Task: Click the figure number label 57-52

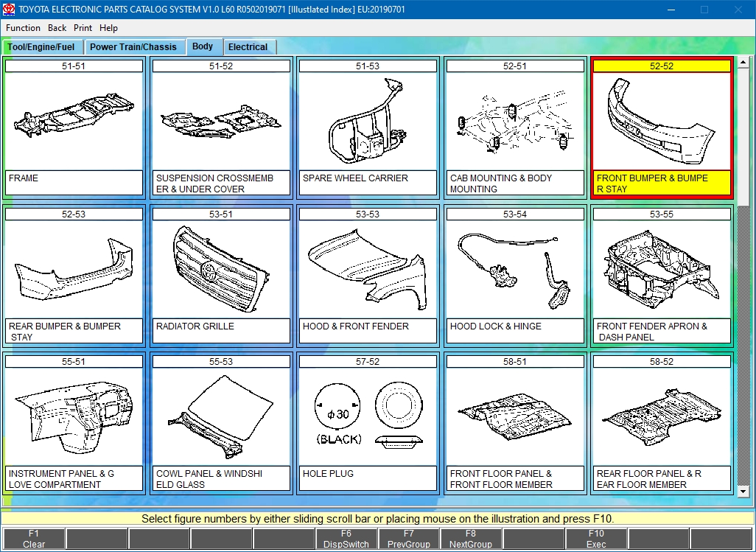Action: (368, 362)
